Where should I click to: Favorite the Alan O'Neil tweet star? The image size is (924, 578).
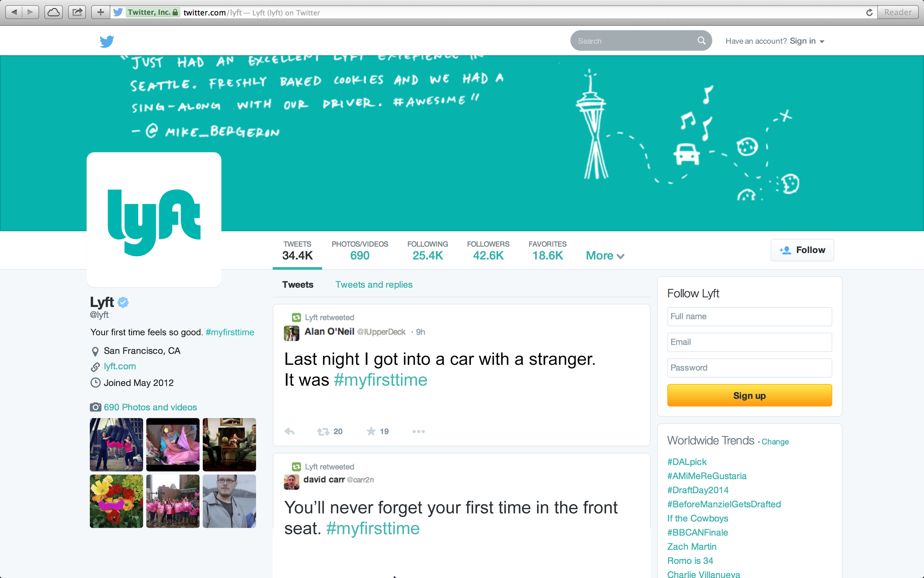pyautogui.click(x=371, y=431)
